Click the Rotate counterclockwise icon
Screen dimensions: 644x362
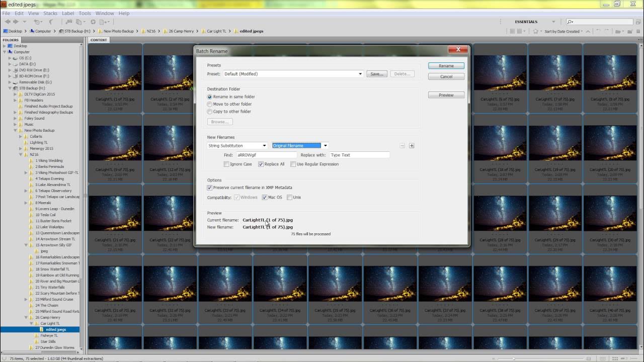coord(598,30)
